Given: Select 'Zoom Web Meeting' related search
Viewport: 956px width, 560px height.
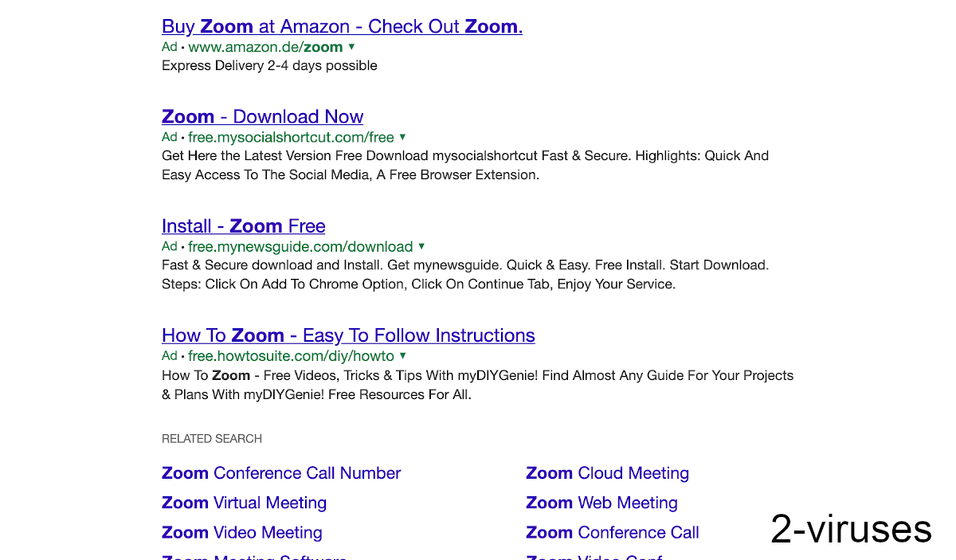Looking at the screenshot, I should tap(601, 503).
